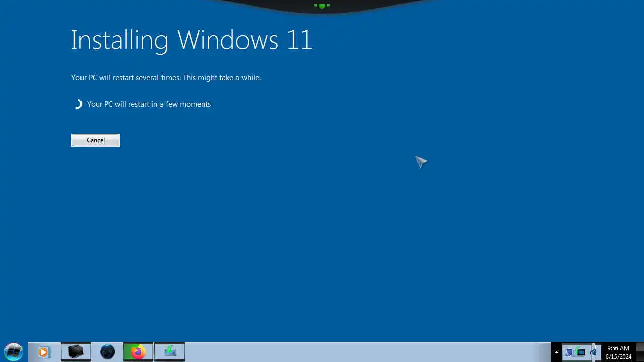The width and height of the screenshot is (644, 362).
Task: Click 'Your PC will restart in a few moments'
Action: click(149, 104)
